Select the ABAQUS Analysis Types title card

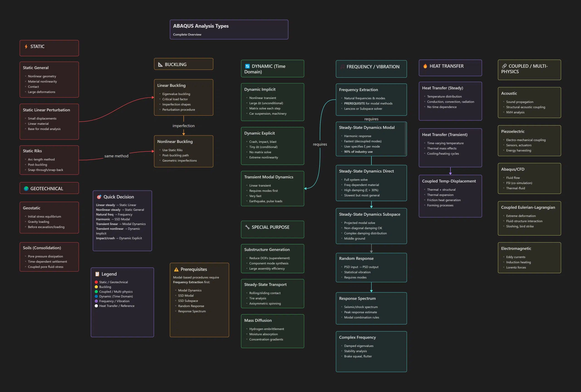pos(229,29)
